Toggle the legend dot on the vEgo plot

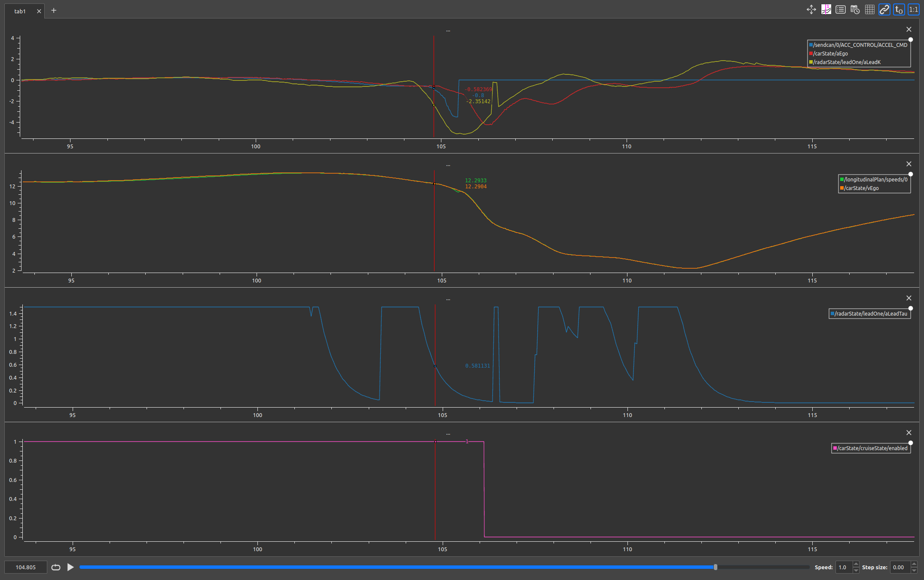click(x=911, y=174)
